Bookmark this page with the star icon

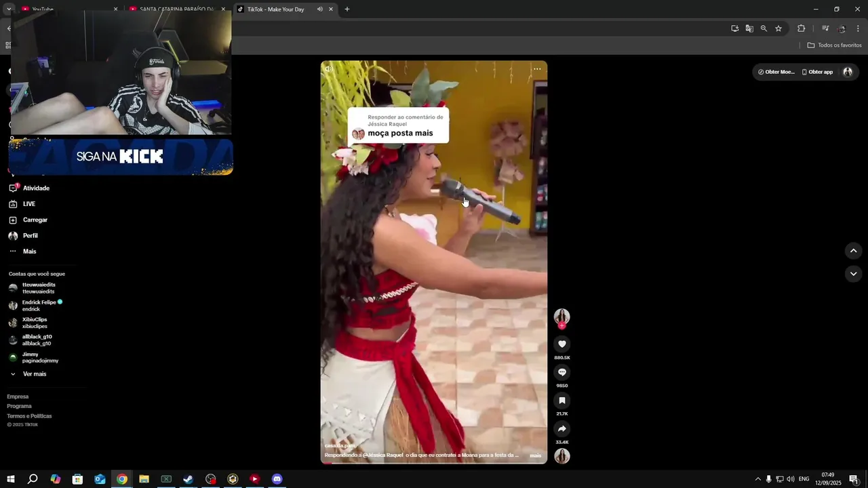[778, 28]
